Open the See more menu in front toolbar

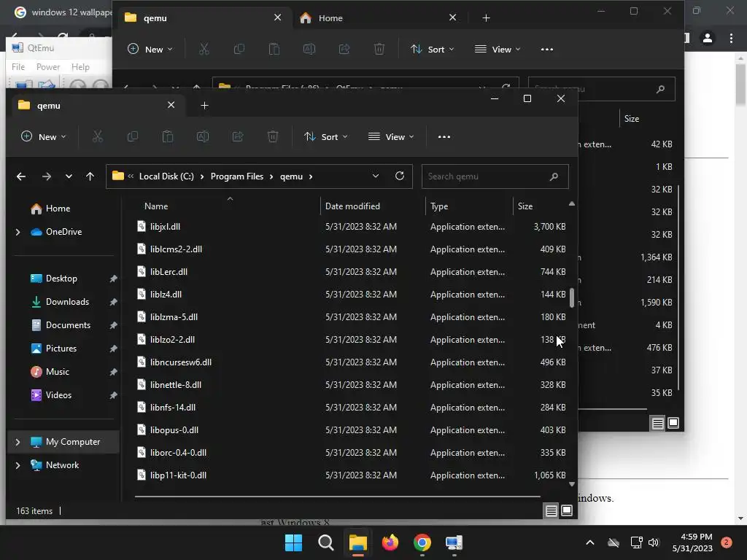click(444, 136)
